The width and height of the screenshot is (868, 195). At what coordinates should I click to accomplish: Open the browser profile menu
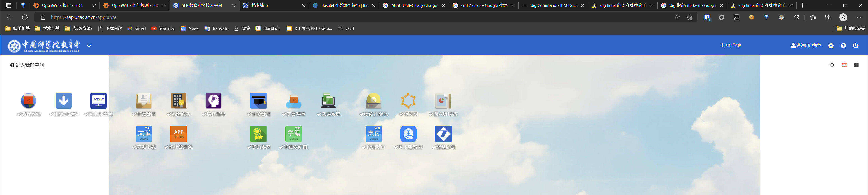coord(843,17)
